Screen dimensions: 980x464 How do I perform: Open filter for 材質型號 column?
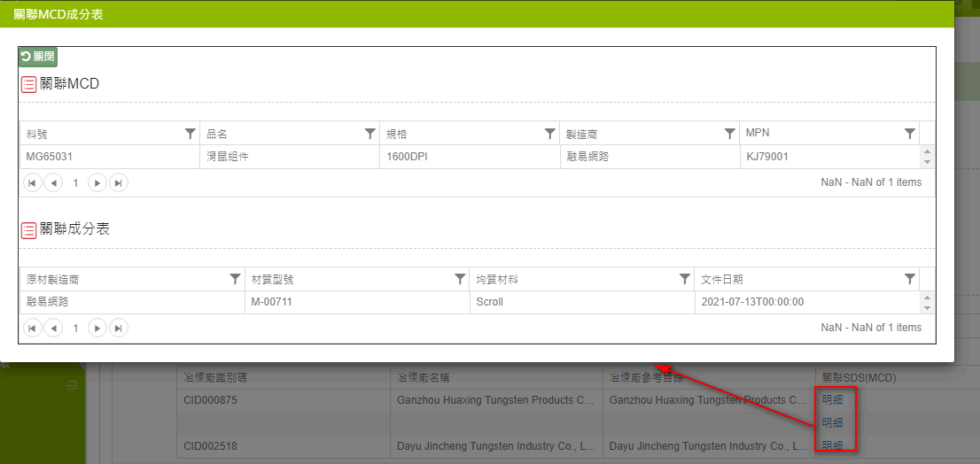tap(460, 279)
